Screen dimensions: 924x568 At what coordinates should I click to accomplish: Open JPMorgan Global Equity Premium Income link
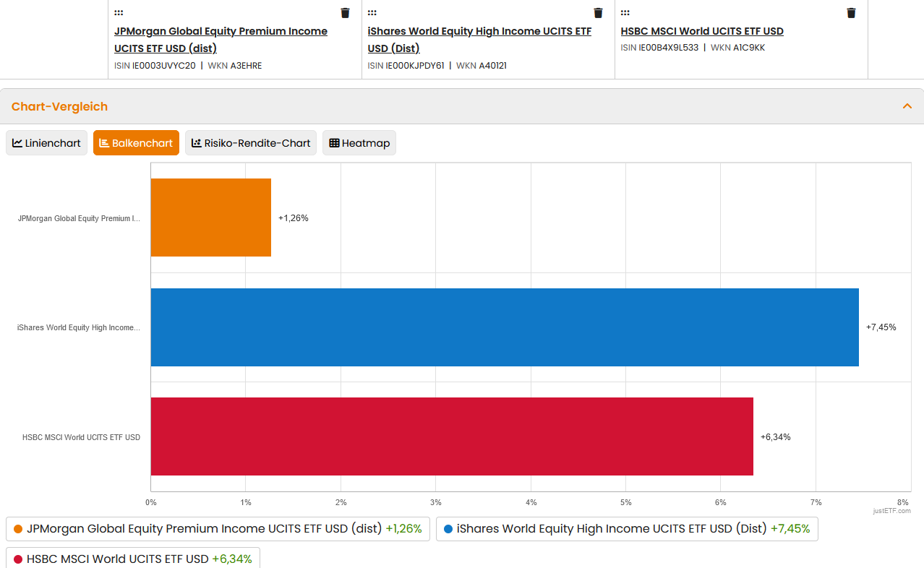[x=221, y=40]
